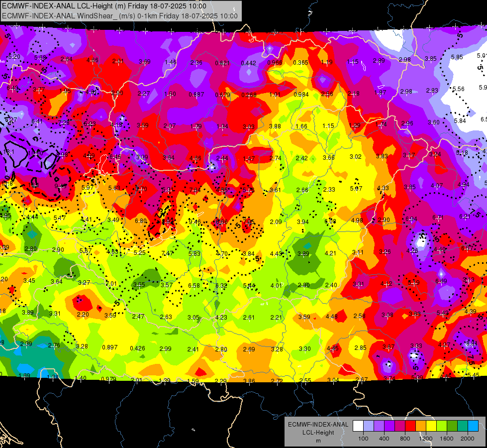Image resolution: width=487 pixels, height=448 pixels.
Task: Click the legend tick label 800
Action: click(x=405, y=439)
